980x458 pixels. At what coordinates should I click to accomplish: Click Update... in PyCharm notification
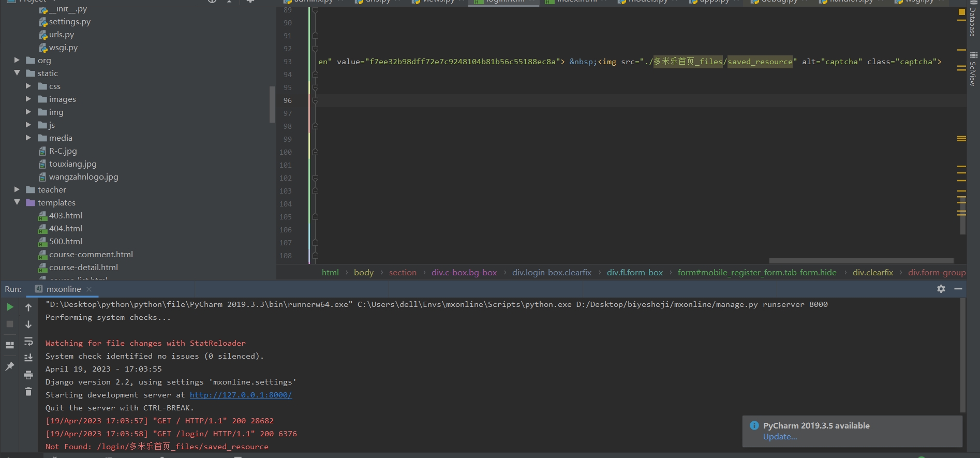pos(780,437)
